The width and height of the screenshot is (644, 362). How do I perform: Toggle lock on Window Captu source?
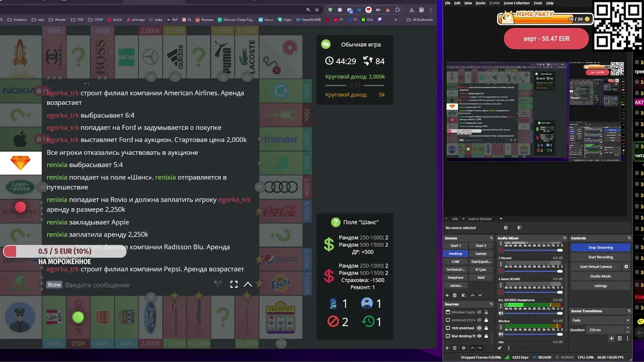click(x=486, y=312)
